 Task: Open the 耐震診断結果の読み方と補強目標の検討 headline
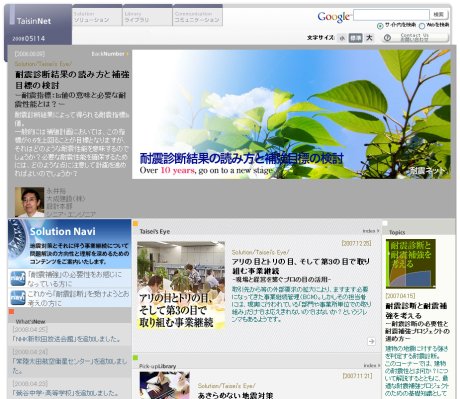click(72, 80)
